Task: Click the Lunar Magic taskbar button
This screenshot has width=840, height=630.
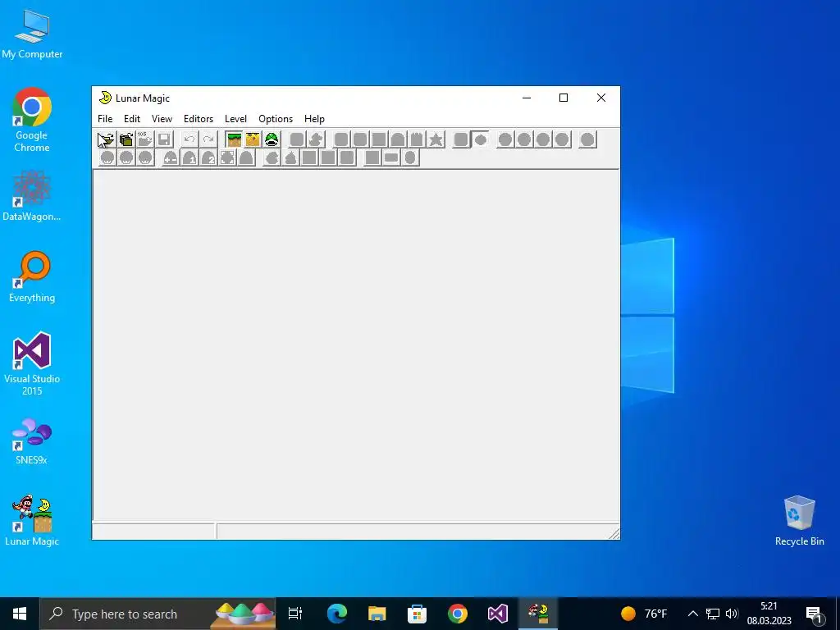Action: (538, 614)
